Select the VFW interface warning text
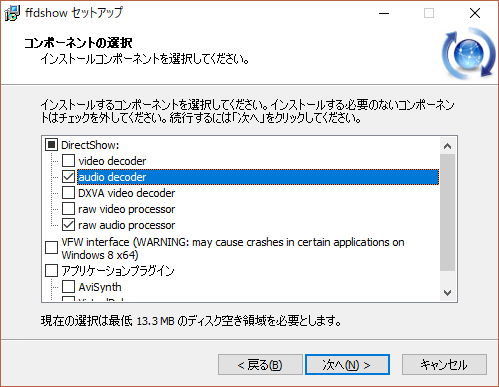The image size is (499, 387). pyautogui.click(x=233, y=248)
